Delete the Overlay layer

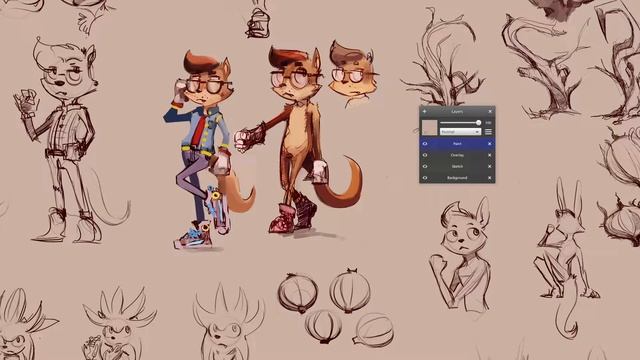(x=489, y=155)
